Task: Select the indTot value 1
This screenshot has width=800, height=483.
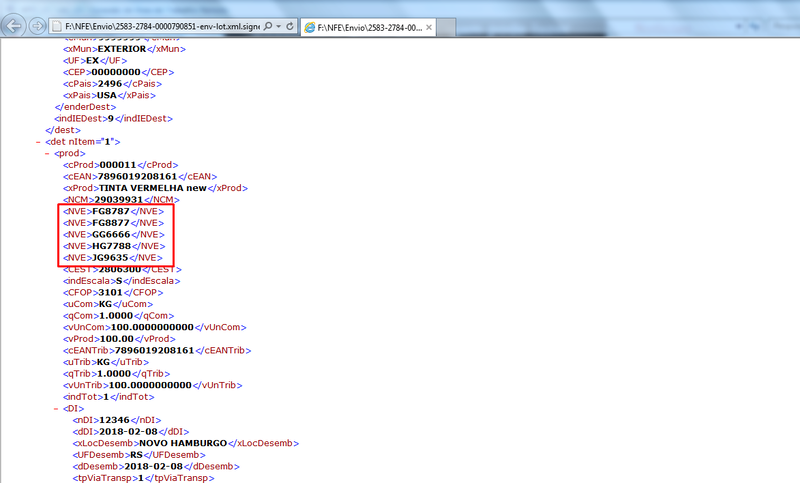Action: (x=106, y=397)
